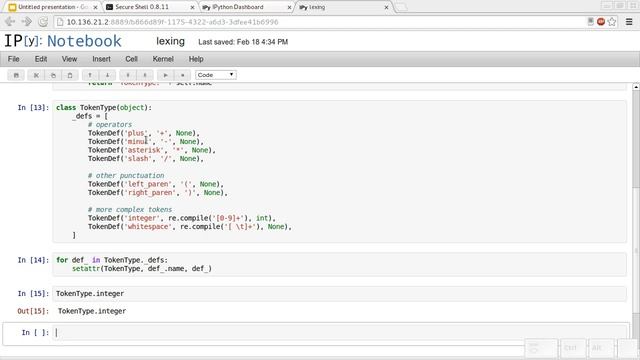Copy the selected cell
The image size is (640, 360).
[53, 75]
